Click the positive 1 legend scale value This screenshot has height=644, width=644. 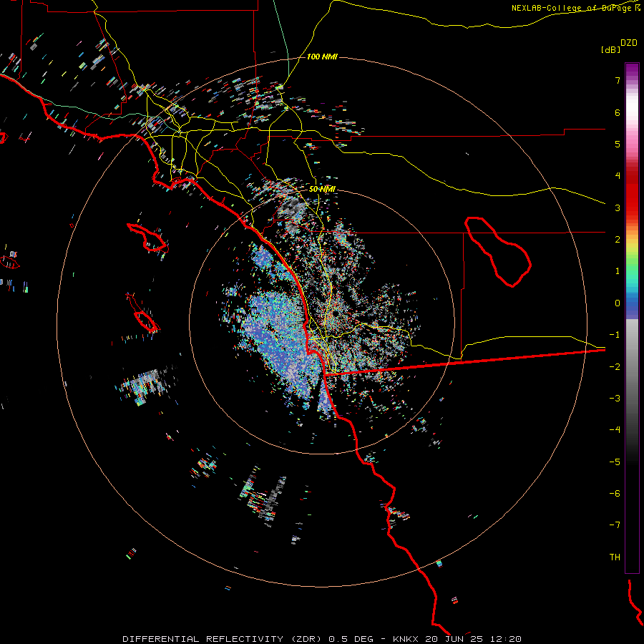click(618, 271)
